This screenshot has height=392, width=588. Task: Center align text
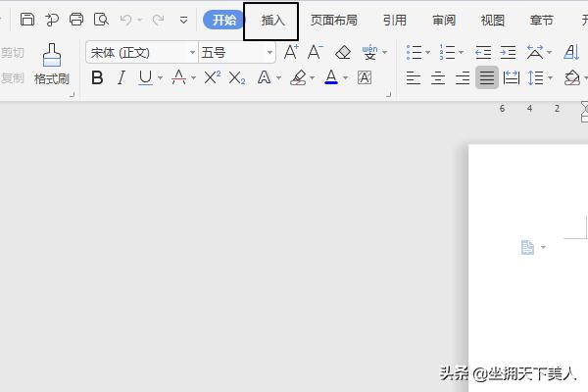point(438,78)
